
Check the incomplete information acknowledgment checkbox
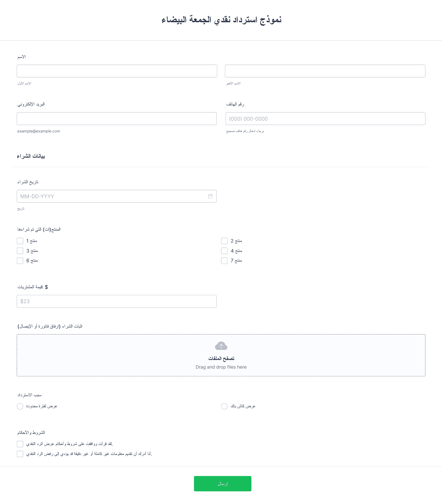[x=20, y=454]
